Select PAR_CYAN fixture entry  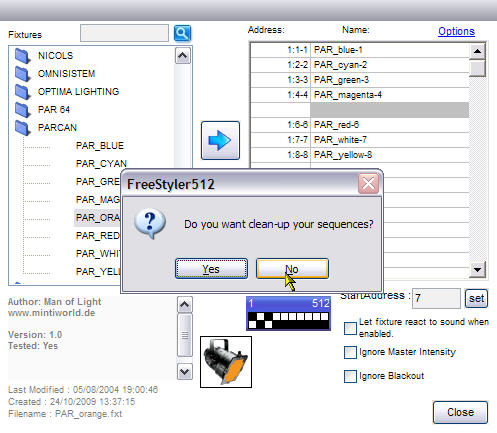coord(101,164)
